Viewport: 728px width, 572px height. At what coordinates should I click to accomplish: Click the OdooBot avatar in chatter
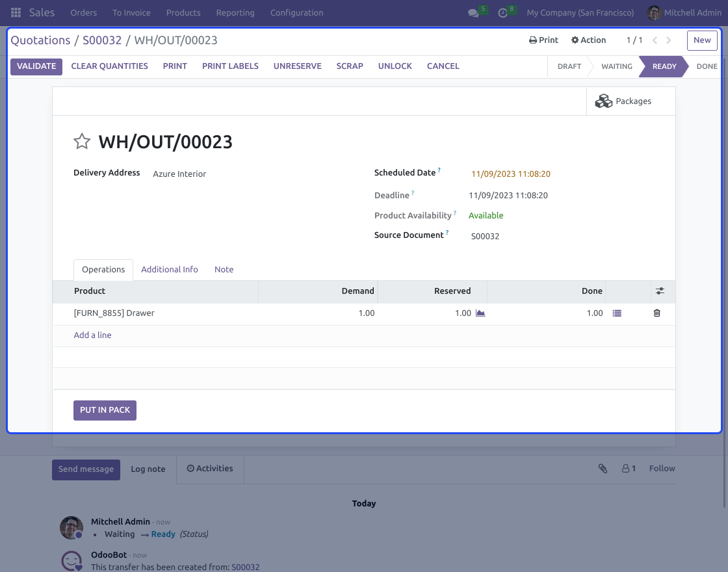click(71, 560)
